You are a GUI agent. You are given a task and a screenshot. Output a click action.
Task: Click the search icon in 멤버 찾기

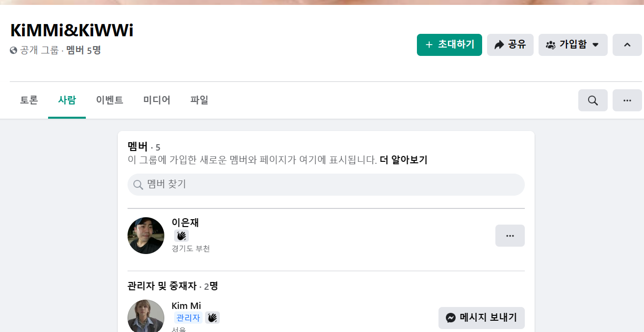138,185
